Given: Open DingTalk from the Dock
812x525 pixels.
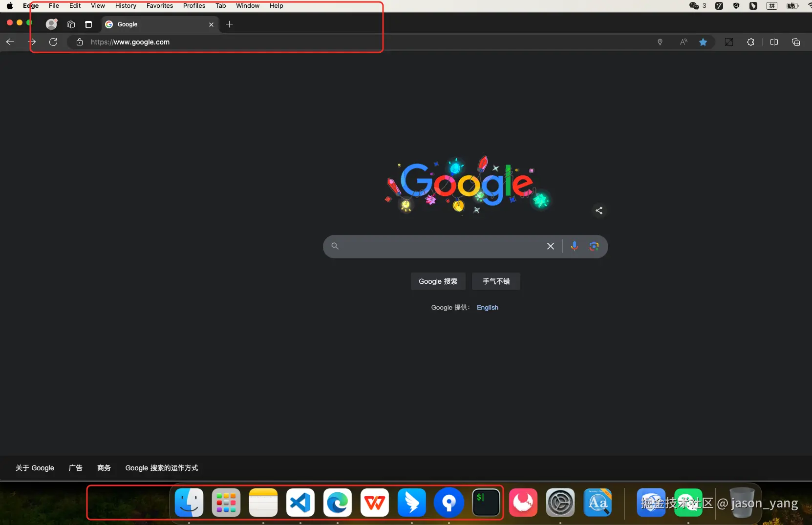Looking at the screenshot, I should click(x=412, y=503).
